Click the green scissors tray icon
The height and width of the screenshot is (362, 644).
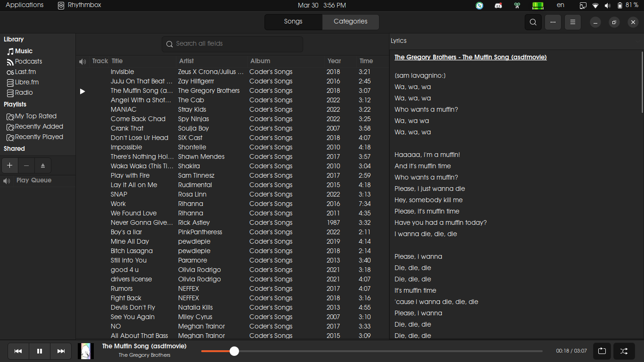point(517,6)
